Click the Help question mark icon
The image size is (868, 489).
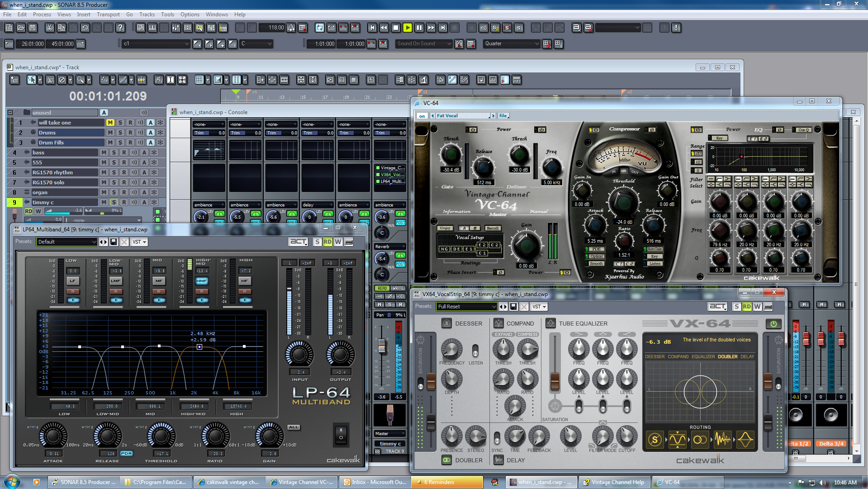pos(120,28)
